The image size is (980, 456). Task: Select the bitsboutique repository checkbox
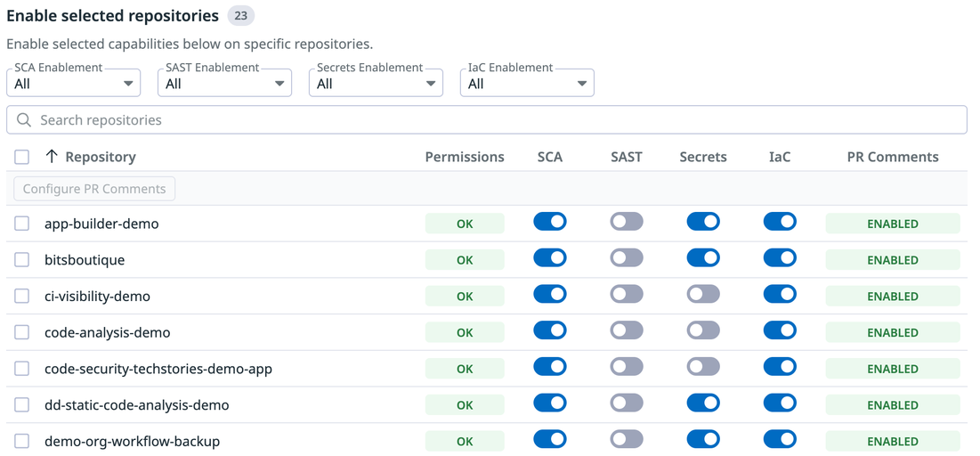pos(22,259)
